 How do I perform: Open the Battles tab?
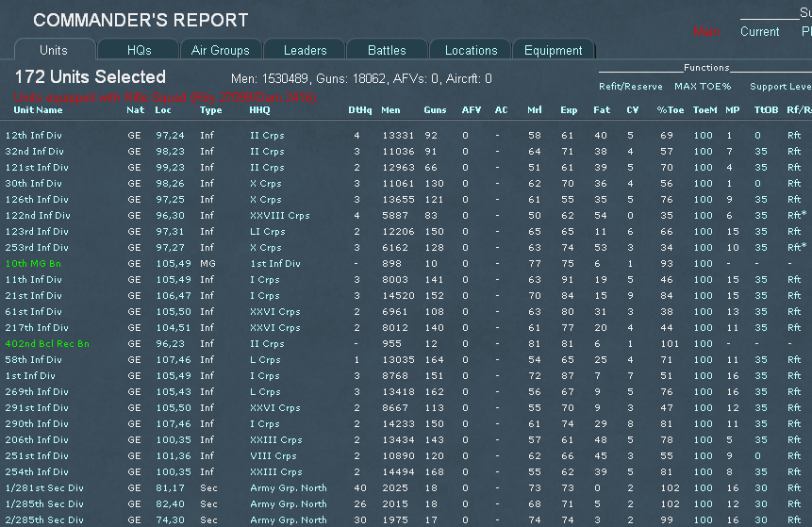pos(387,50)
